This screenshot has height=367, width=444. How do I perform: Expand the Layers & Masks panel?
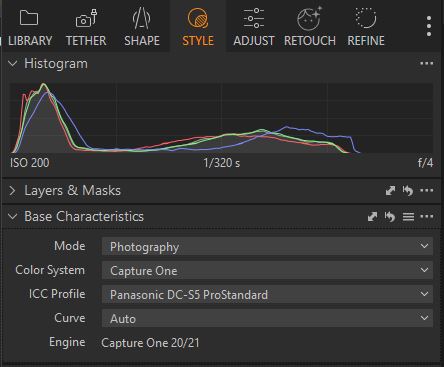tap(13, 191)
